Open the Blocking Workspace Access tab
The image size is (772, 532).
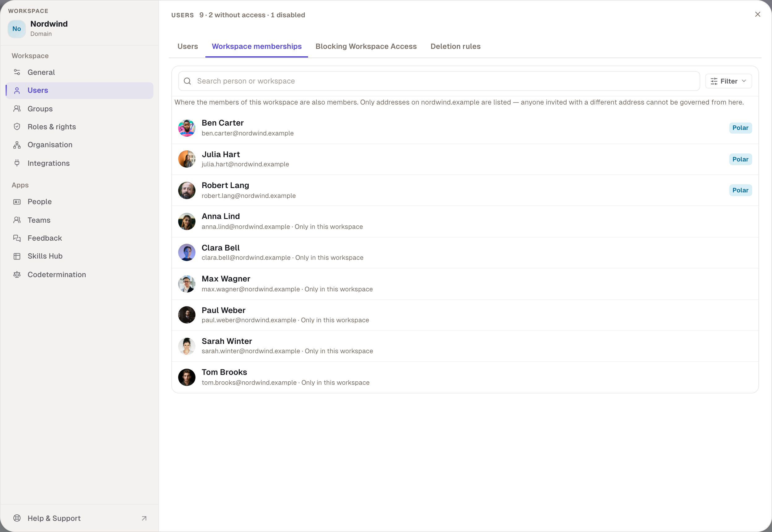pos(366,46)
